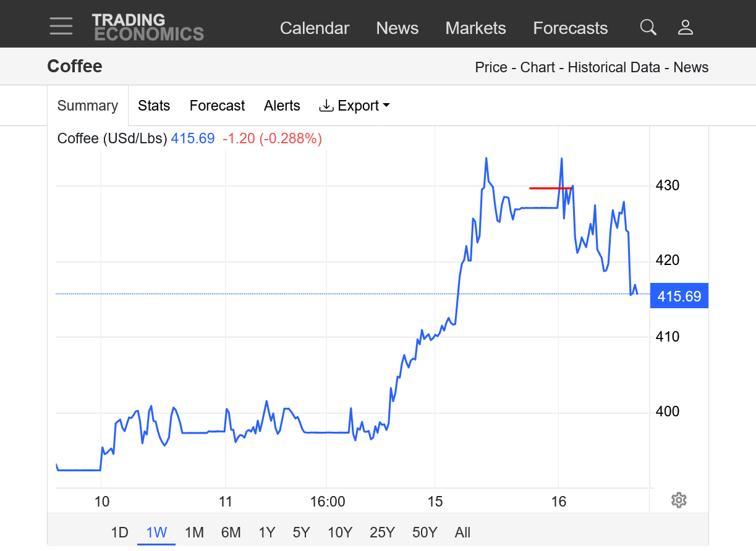Click the 415.69 current price label
This screenshot has height=551, width=756.
pos(679,297)
